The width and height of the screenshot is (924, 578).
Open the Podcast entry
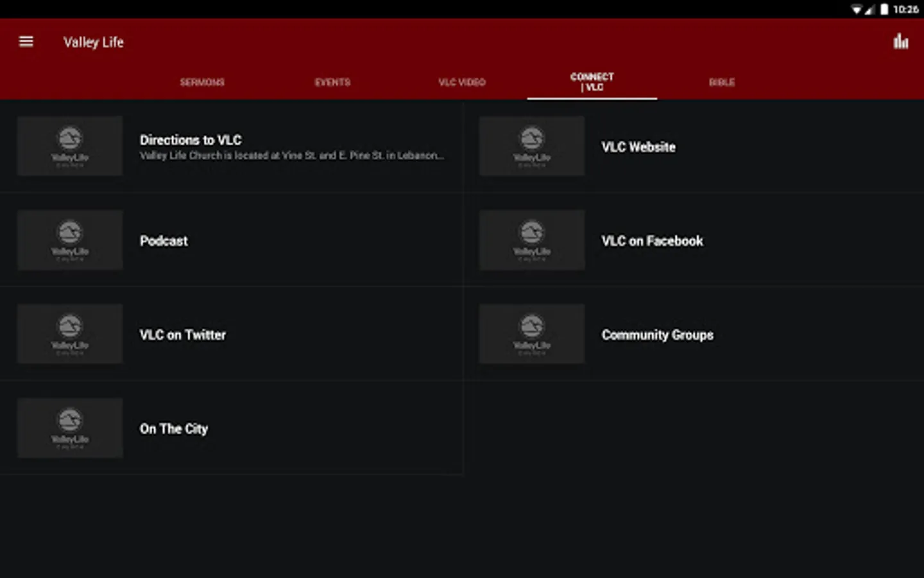click(x=231, y=240)
